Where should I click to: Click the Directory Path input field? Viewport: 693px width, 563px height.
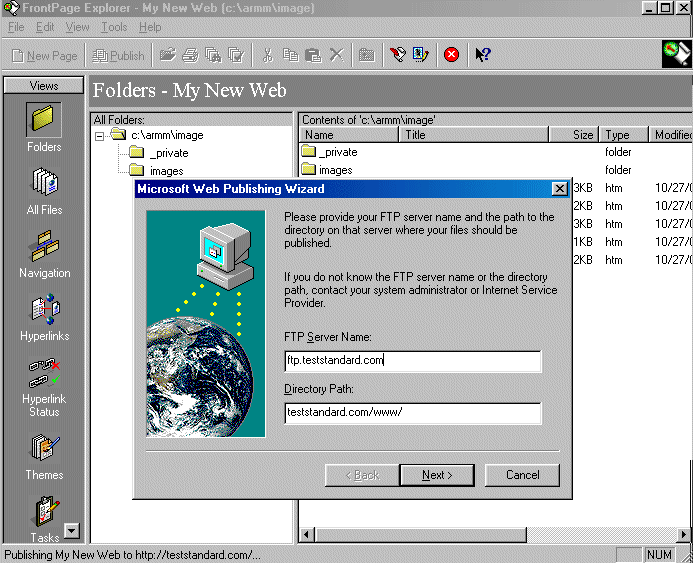pos(413,413)
